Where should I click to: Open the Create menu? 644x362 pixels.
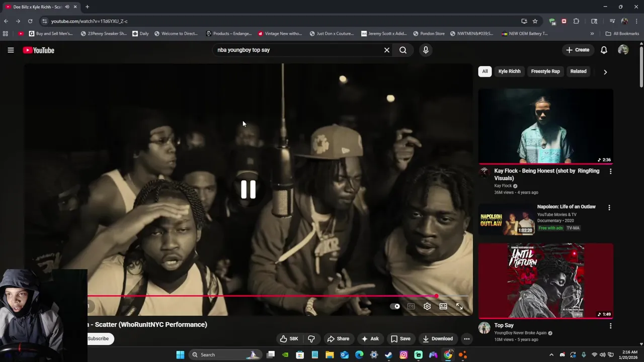[578, 50]
